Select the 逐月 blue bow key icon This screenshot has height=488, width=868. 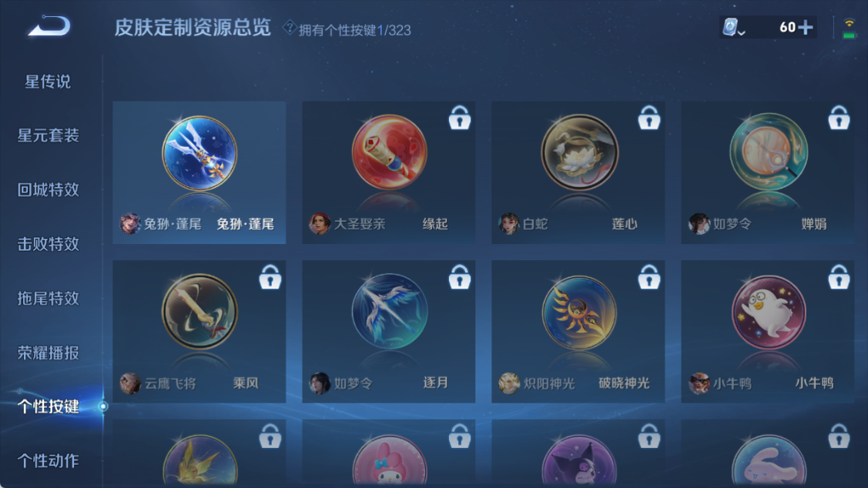[390, 312]
